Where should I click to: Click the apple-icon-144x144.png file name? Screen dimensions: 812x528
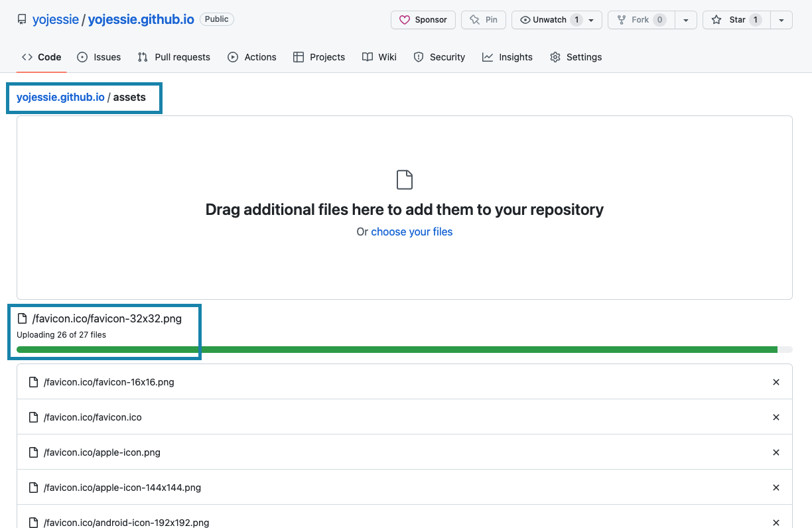[122, 488]
